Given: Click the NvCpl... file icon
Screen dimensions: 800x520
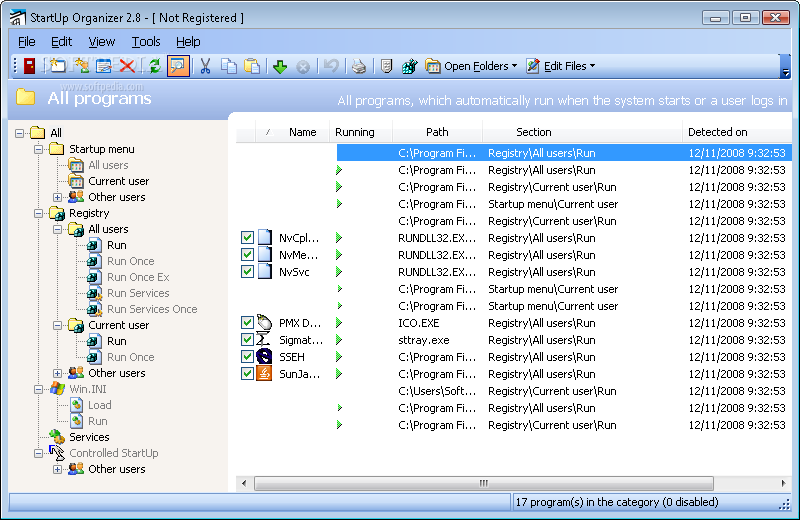Looking at the screenshot, I should (x=264, y=238).
